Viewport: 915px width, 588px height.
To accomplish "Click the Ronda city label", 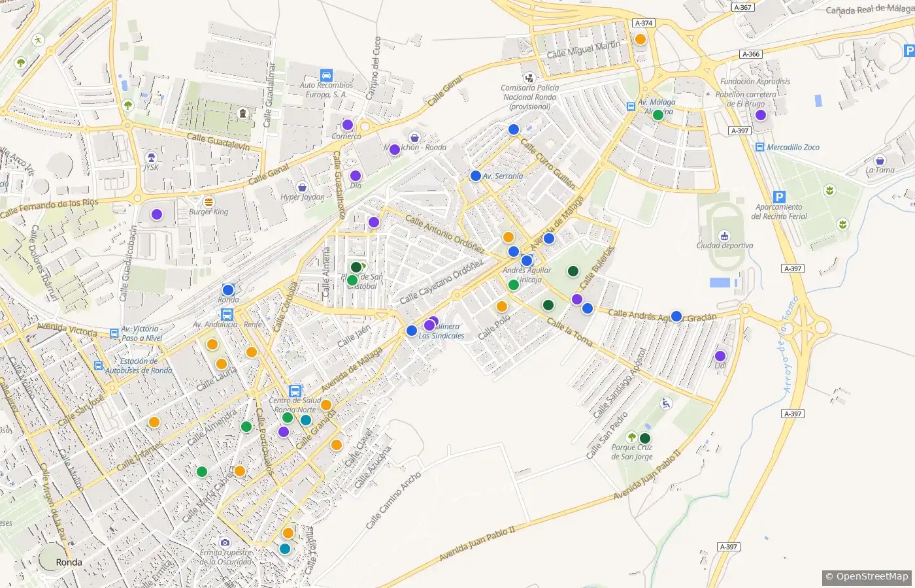I will point(69,563).
